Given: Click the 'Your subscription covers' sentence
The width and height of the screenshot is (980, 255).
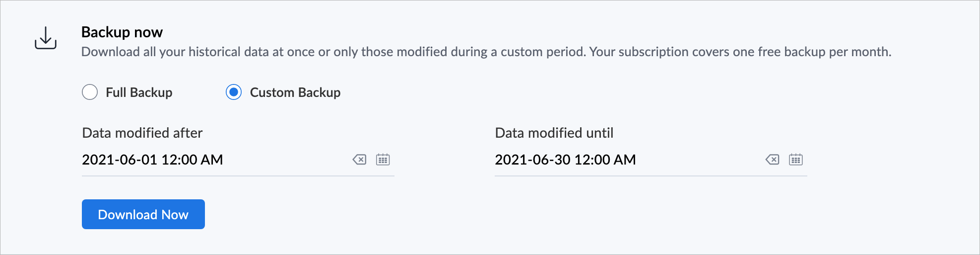Looking at the screenshot, I should point(740,52).
